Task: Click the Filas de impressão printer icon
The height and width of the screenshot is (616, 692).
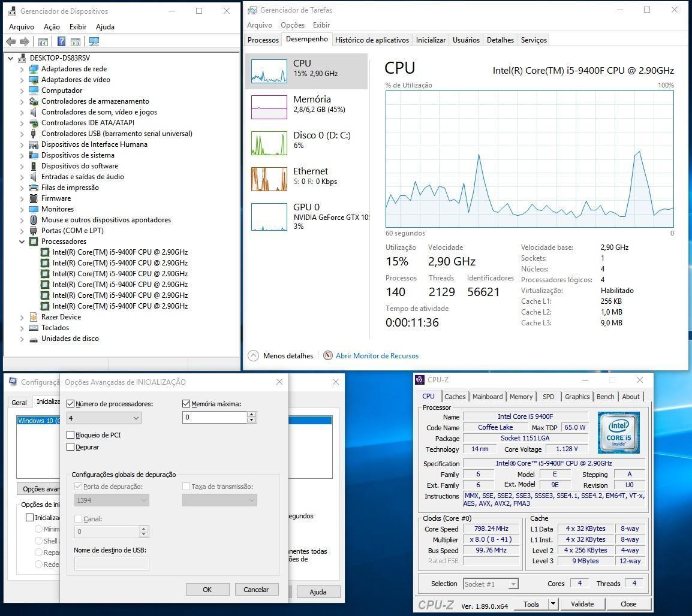Action: pyautogui.click(x=34, y=188)
